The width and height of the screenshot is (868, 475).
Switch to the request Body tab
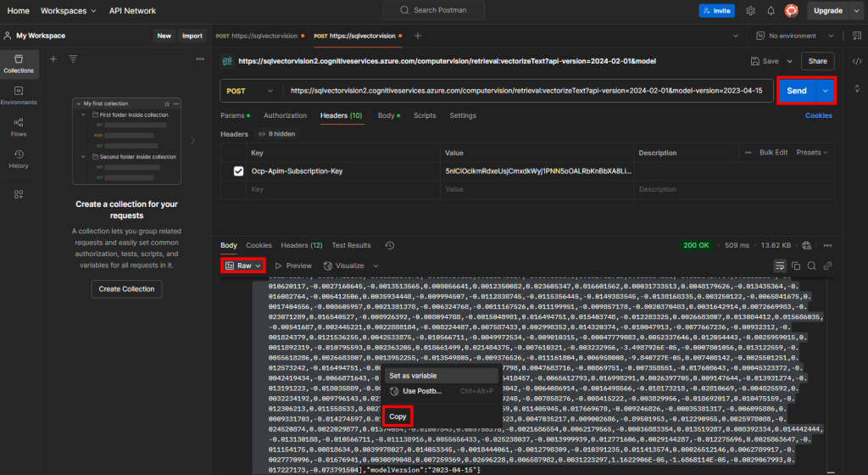point(388,115)
